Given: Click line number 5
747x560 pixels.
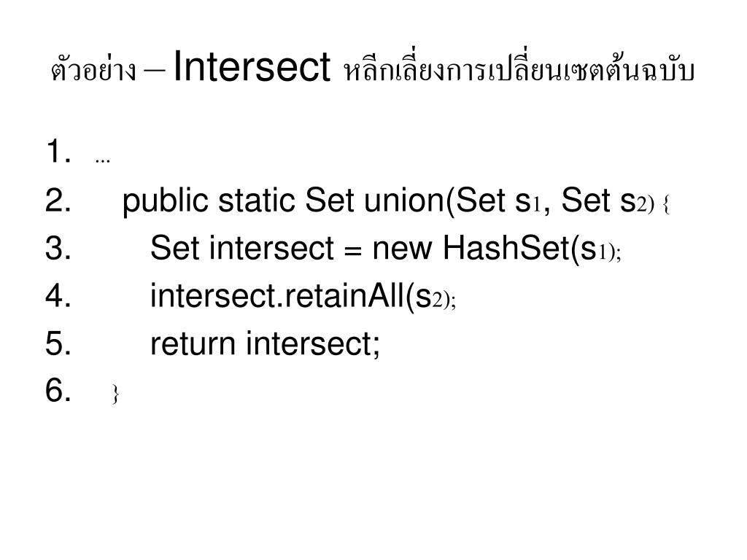Looking at the screenshot, I should (58, 343).
